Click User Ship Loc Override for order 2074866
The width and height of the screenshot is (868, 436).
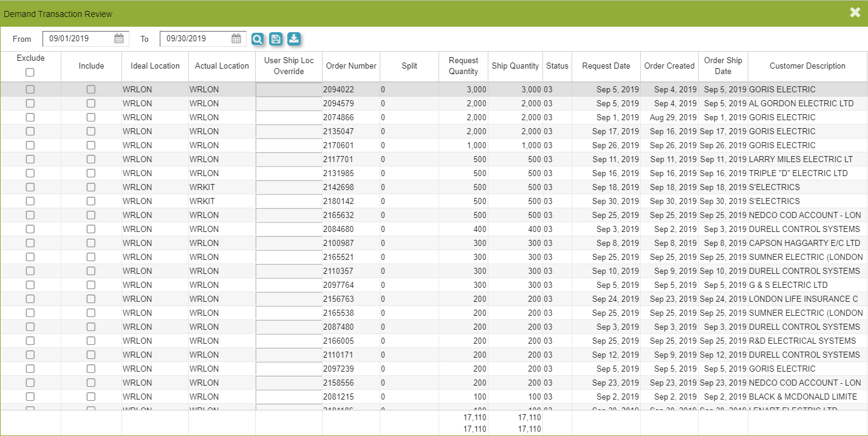coord(289,117)
